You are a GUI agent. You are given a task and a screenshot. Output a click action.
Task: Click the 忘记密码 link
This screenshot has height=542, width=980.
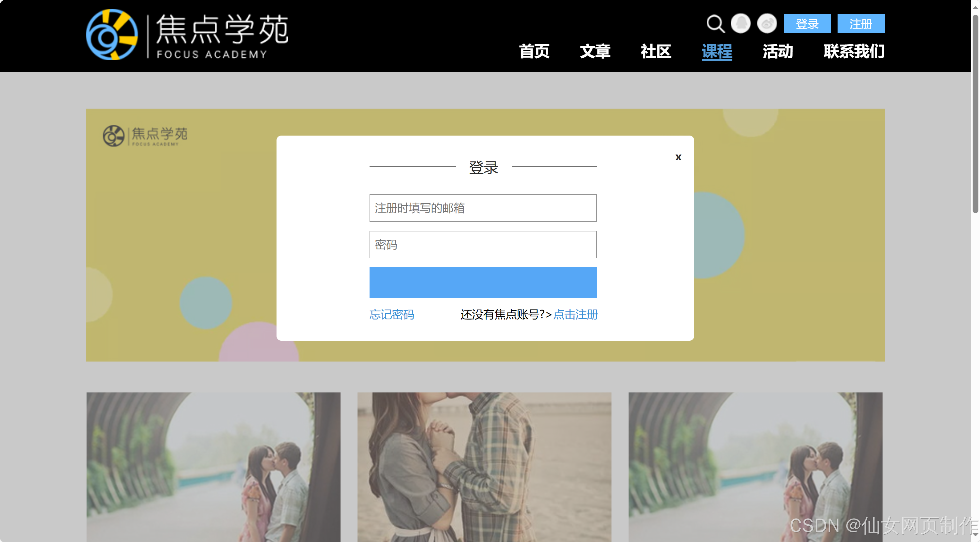(x=391, y=315)
